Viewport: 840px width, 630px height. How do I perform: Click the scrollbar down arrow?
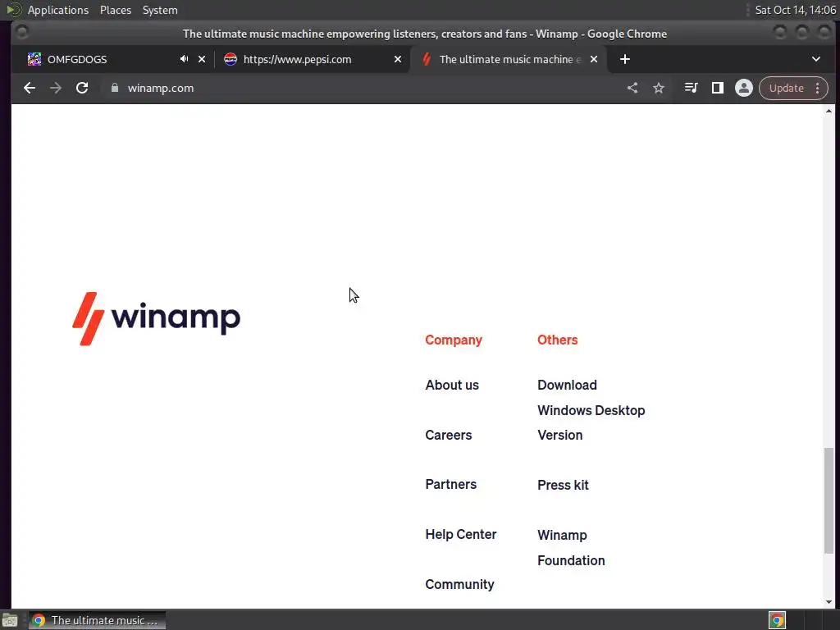pos(829,601)
